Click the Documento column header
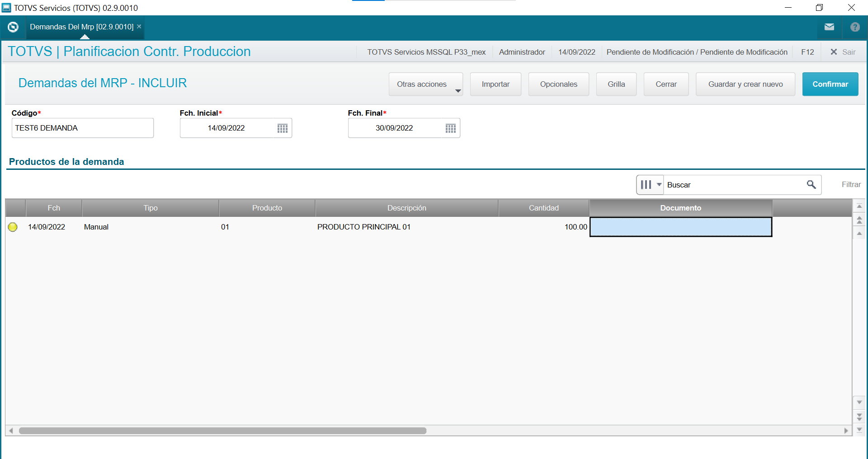Viewport: 868px width, 459px height. click(681, 208)
